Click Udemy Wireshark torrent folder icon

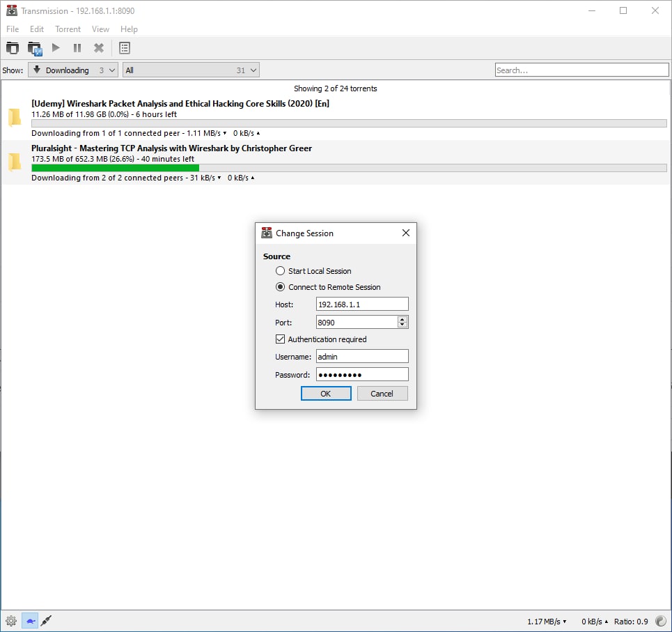point(15,118)
